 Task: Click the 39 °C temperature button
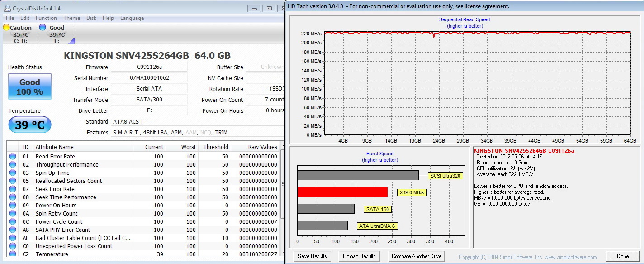(30, 125)
